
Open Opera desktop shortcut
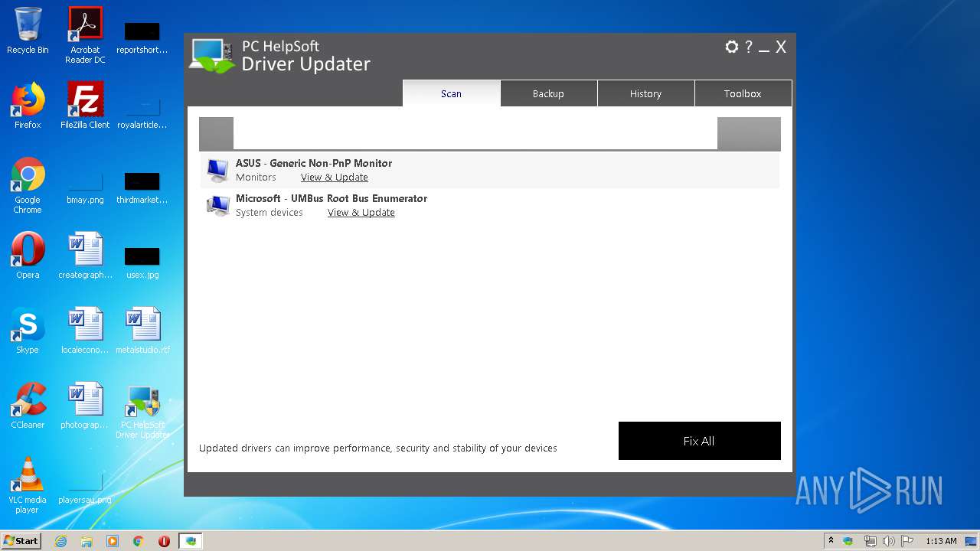[28, 256]
